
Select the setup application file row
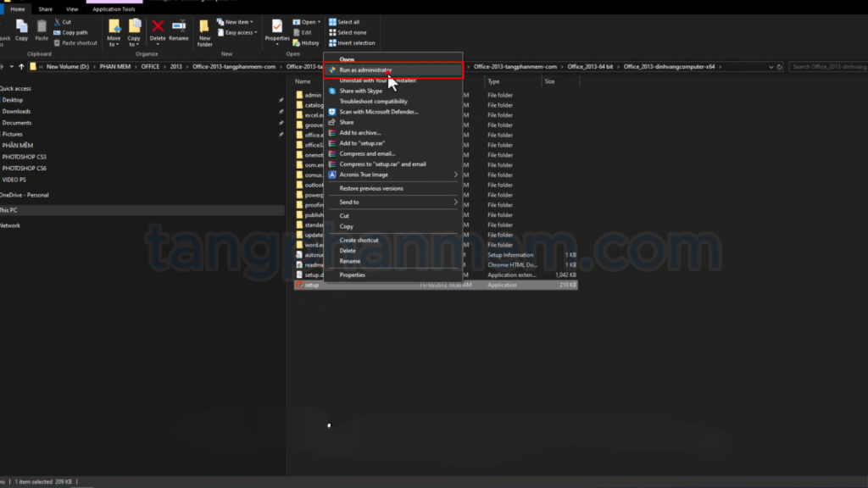coord(436,285)
